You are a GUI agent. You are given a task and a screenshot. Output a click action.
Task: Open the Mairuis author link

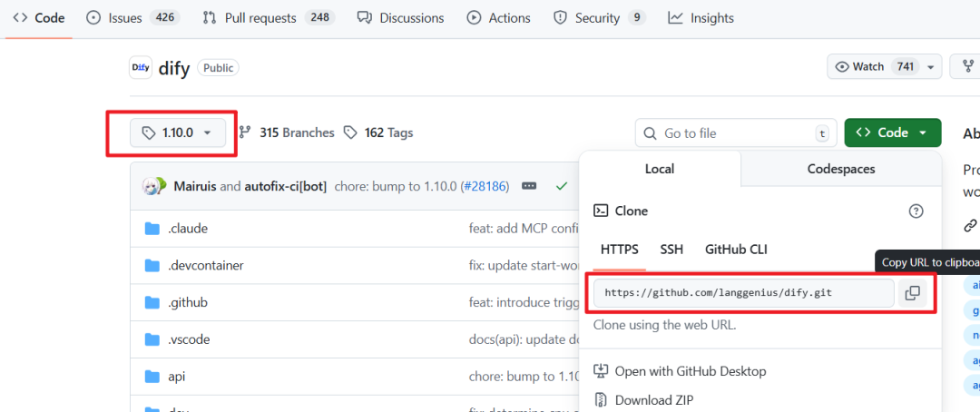(x=195, y=186)
